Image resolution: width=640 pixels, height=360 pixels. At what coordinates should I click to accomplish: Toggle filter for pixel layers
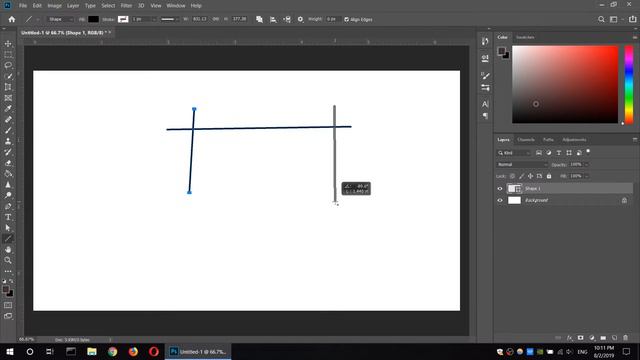(x=539, y=153)
